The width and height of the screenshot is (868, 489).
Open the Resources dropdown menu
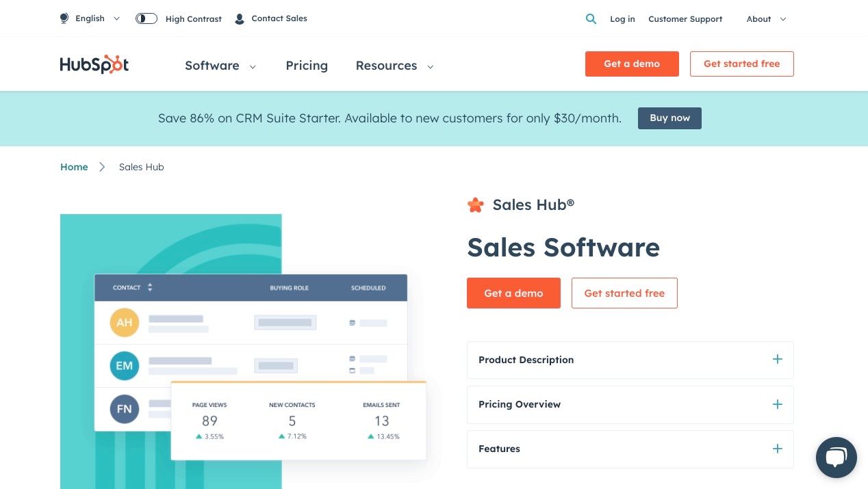pos(395,66)
